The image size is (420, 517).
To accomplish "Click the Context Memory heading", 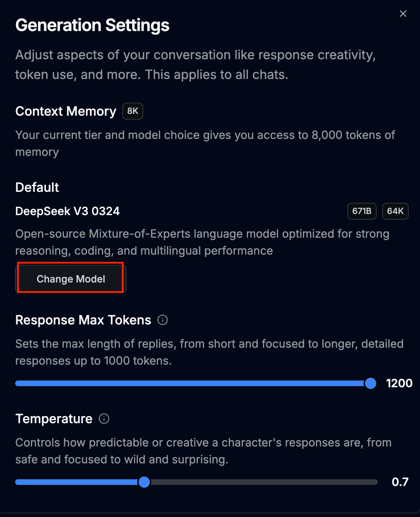I will click(x=66, y=111).
